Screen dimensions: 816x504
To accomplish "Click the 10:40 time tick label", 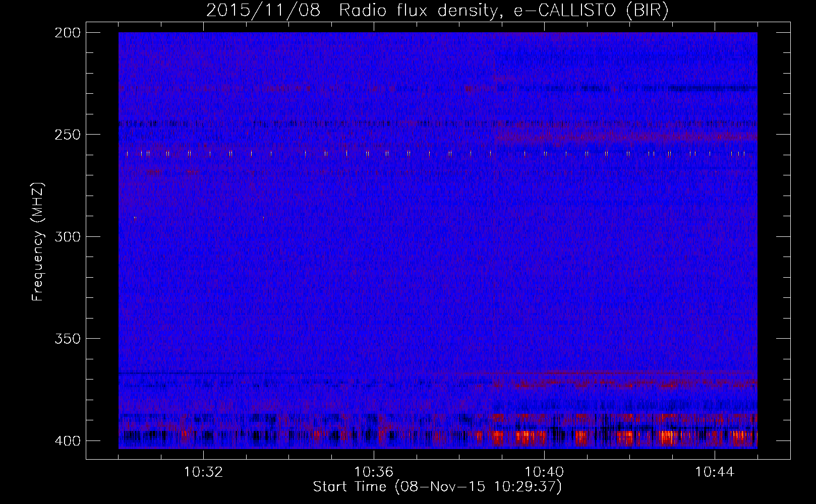I will (544, 472).
